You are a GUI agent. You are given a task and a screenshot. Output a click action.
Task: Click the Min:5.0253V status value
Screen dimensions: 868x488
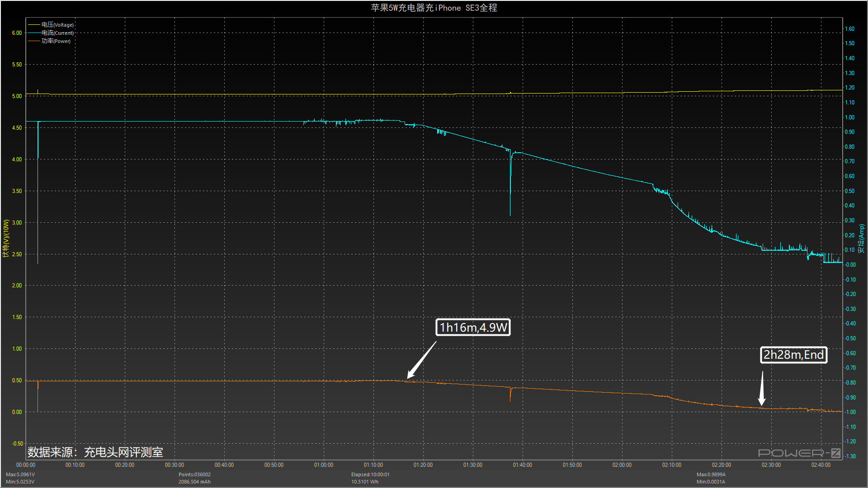pyautogui.click(x=20, y=482)
